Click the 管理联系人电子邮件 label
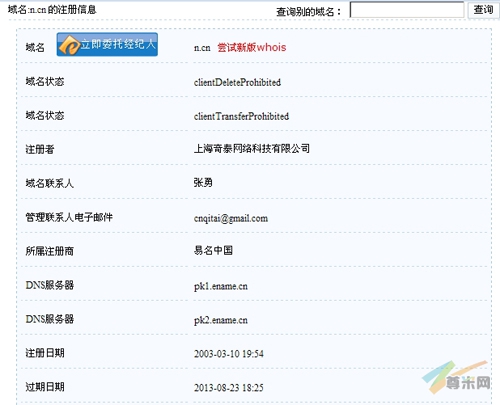The width and height of the screenshot is (500, 405). pos(69,217)
